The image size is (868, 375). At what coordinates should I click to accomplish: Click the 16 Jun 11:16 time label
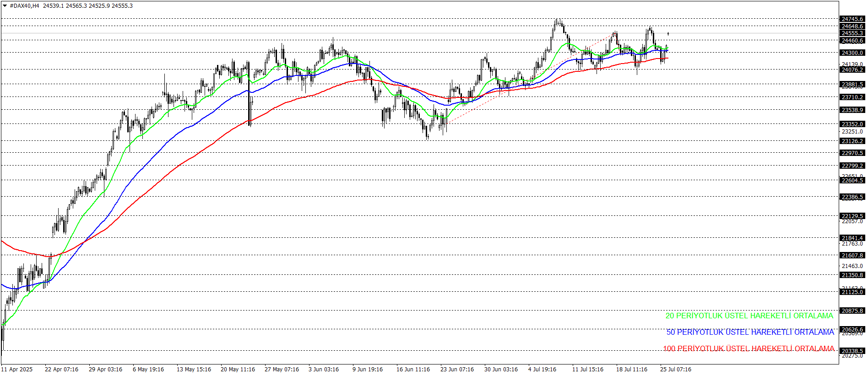pos(413,369)
